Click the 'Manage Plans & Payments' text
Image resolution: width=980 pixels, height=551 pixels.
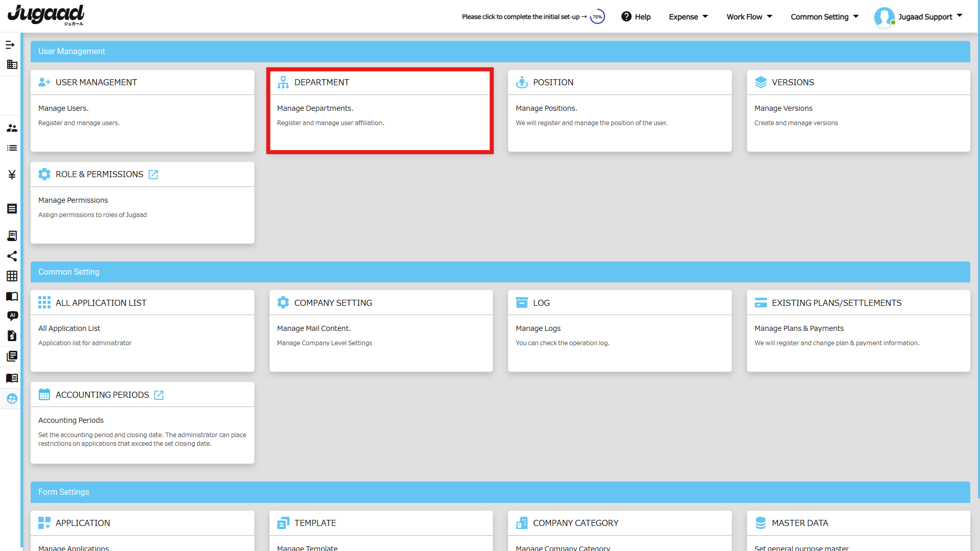[x=799, y=328]
